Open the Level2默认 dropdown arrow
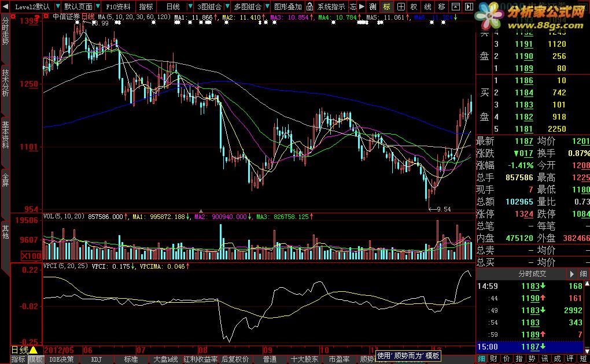Screen dimensions: 590x364 pos(58,6)
